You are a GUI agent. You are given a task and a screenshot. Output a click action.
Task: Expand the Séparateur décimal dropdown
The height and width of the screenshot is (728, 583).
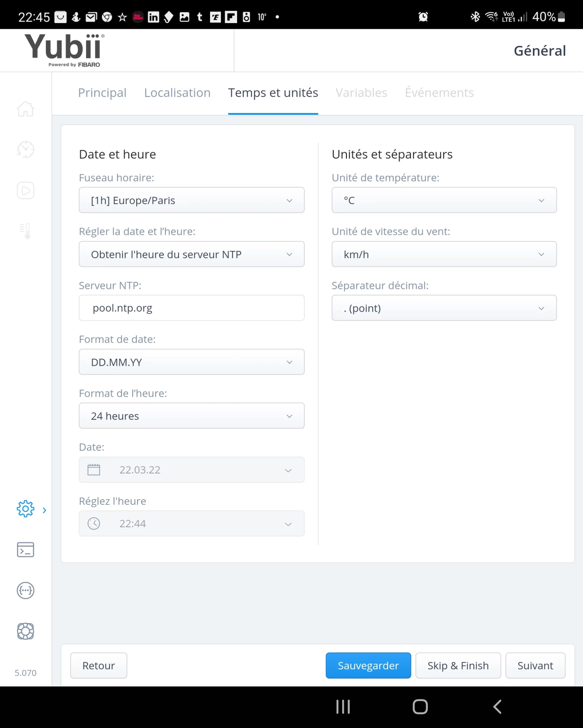coord(444,308)
